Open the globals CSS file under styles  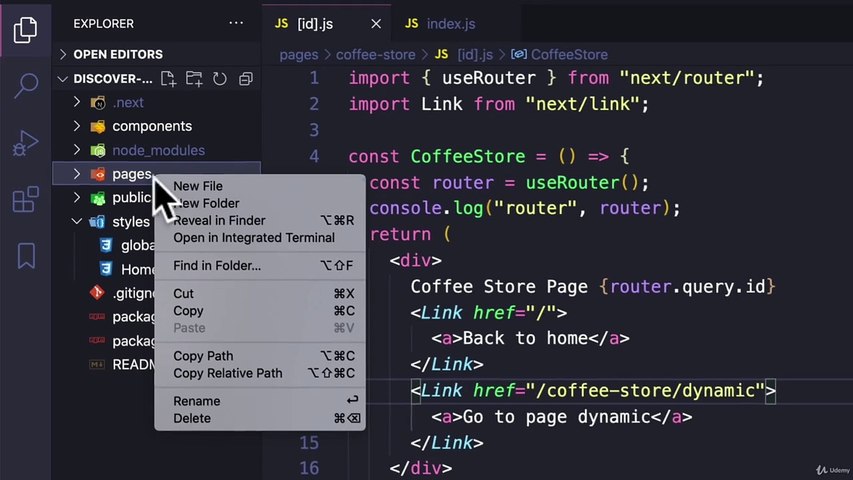click(138, 245)
